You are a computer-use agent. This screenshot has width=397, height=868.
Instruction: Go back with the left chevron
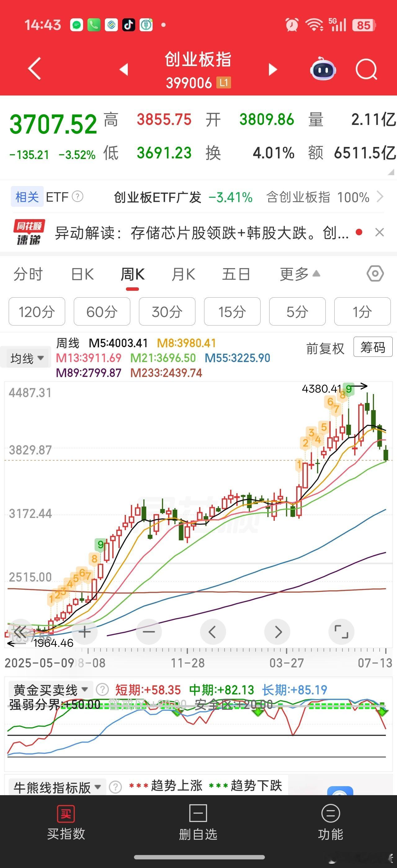35,69
